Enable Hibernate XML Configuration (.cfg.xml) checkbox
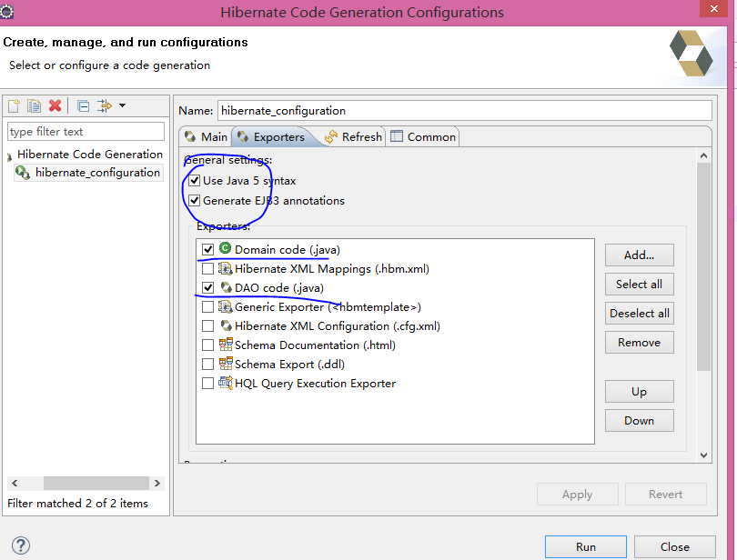 click(x=207, y=326)
